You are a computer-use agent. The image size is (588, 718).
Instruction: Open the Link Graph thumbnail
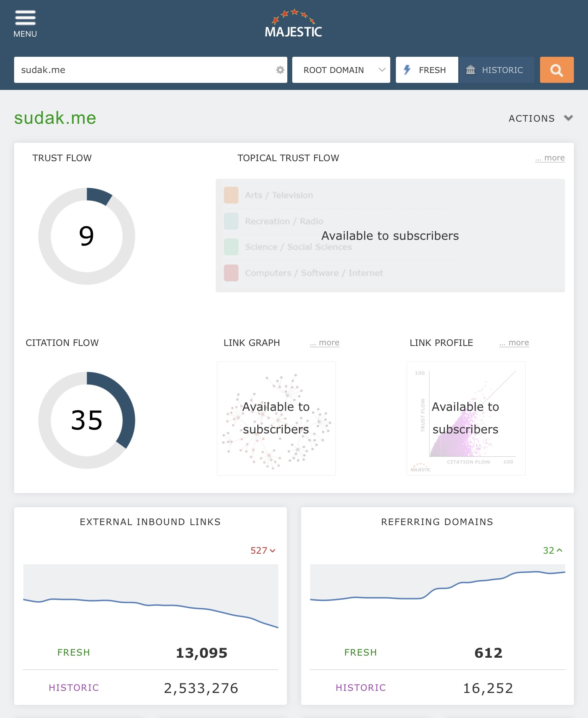point(276,418)
